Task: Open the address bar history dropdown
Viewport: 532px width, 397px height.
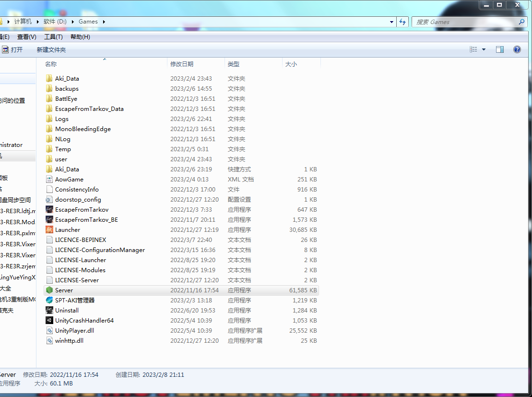Action: point(391,22)
